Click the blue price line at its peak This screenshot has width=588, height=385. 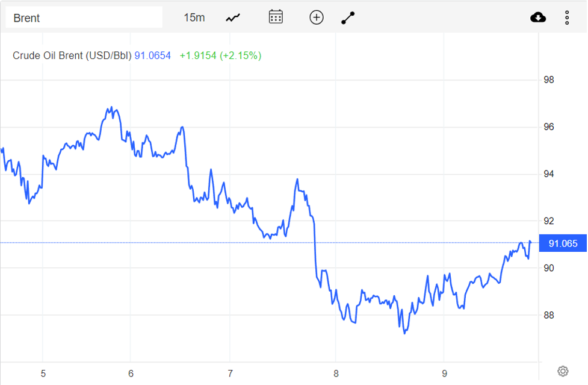point(111,107)
